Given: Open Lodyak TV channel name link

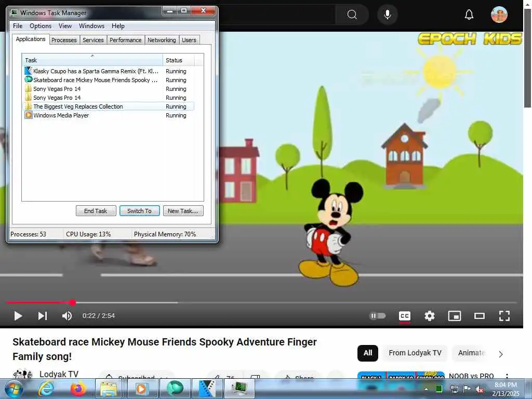Looking at the screenshot, I should [59, 374].
